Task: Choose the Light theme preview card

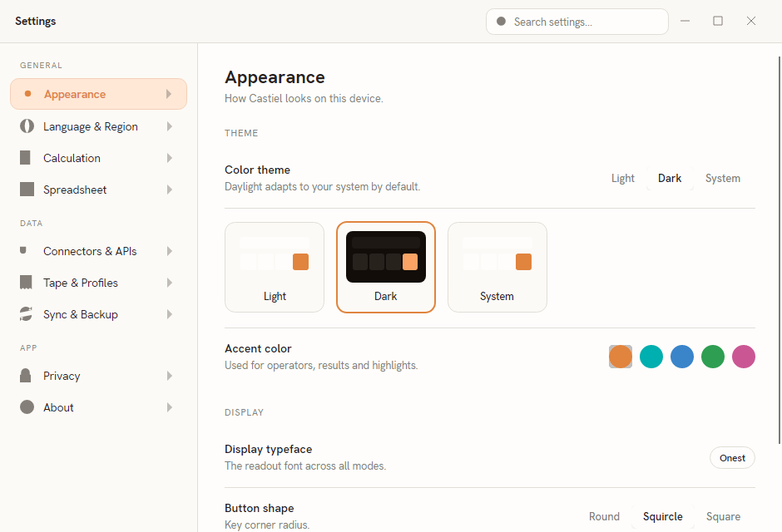Action: (x=275, y=267)
